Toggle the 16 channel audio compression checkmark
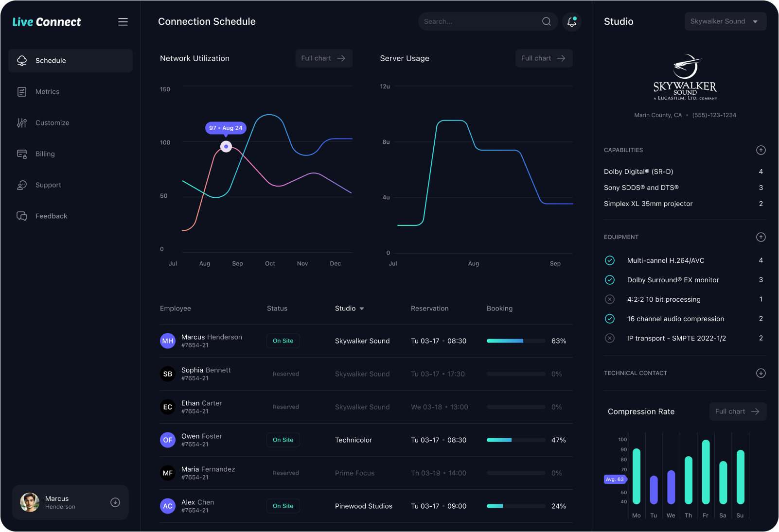 (x=610, y=319)
